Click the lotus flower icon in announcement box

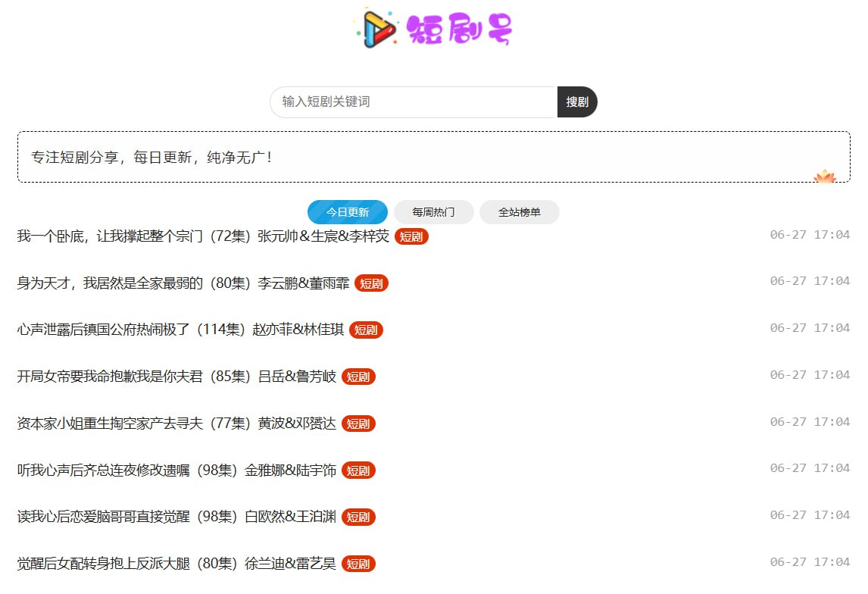825,176
